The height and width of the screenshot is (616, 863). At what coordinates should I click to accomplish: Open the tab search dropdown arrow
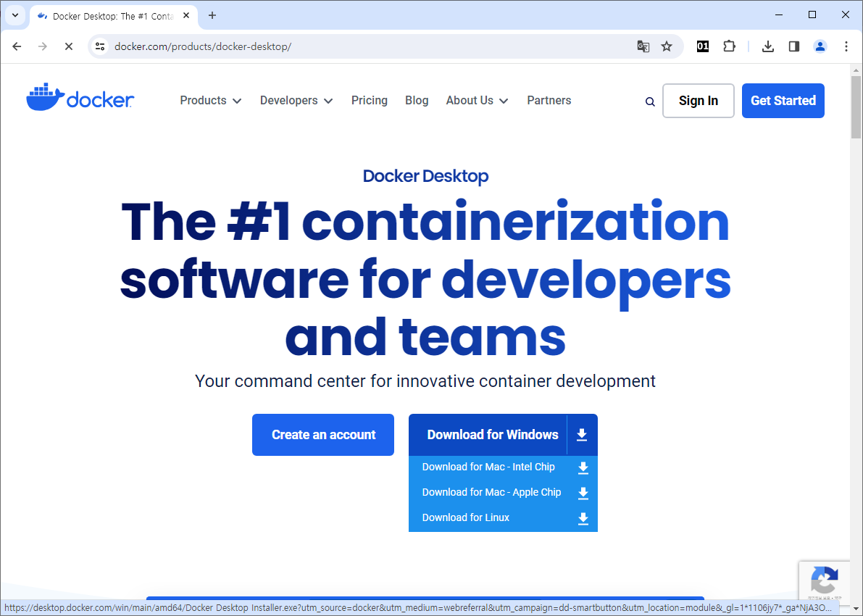[x=15, y=15]
